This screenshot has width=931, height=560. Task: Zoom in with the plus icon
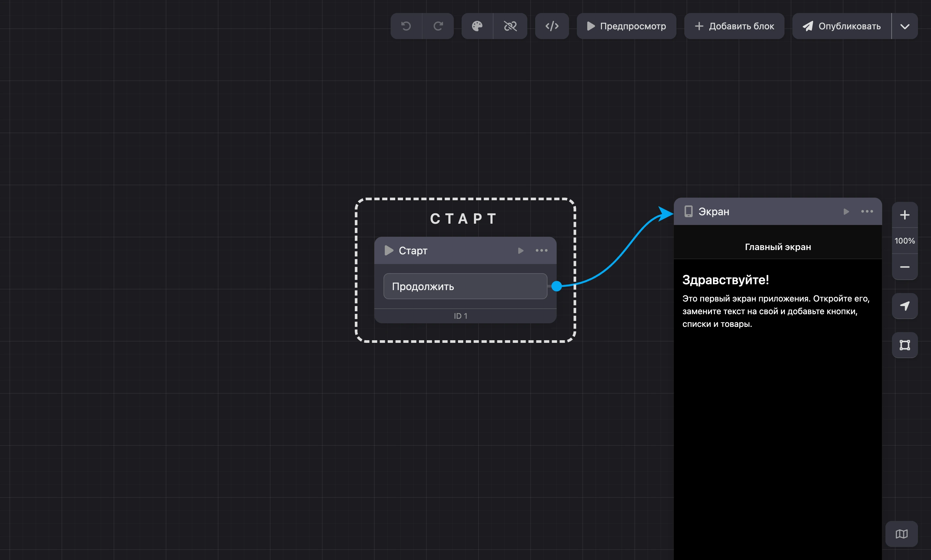coord(905,215)
